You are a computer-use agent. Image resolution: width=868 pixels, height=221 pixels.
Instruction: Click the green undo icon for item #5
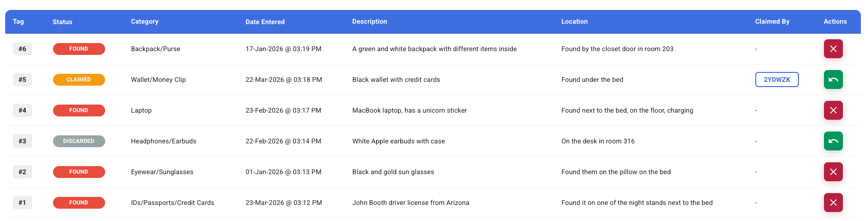(833, 80)
